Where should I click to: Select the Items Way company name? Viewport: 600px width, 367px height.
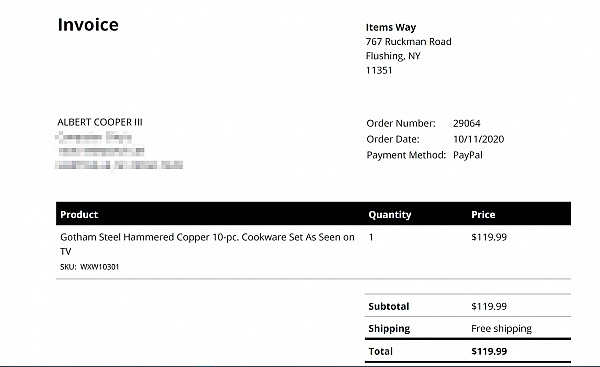click(x=391, y=28)
